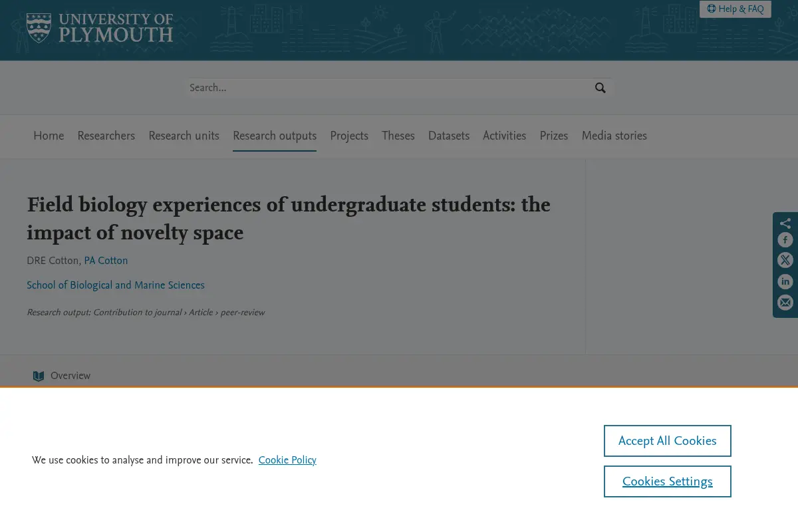Open the Cookie Policy link

[x=287, y=460]
